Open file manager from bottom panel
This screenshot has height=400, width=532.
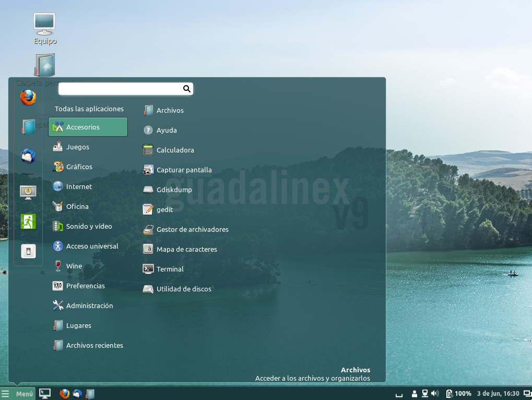coord(90,394)
